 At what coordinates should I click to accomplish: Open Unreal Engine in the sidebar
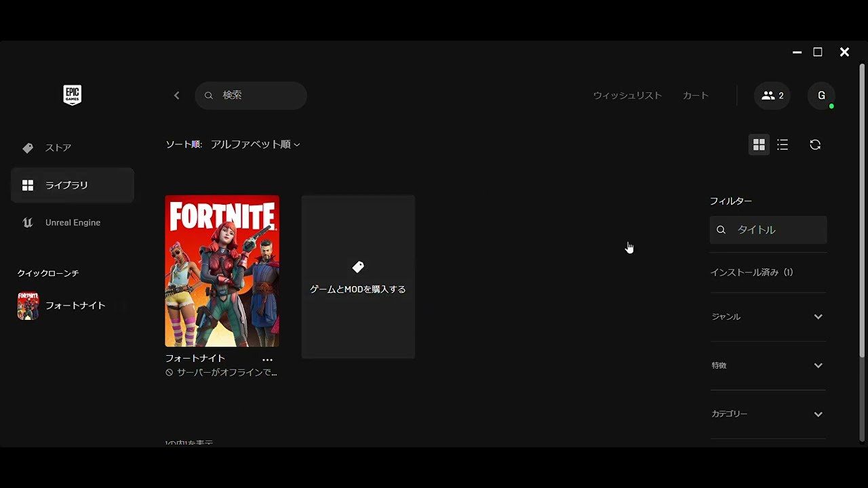(73, 222)
